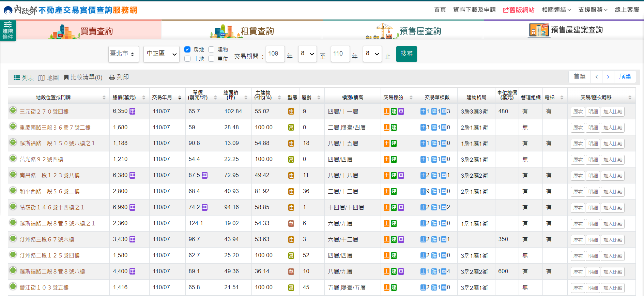Check the 土地 checkbox
Screen dimensions: 644x296
click(187, 59)
